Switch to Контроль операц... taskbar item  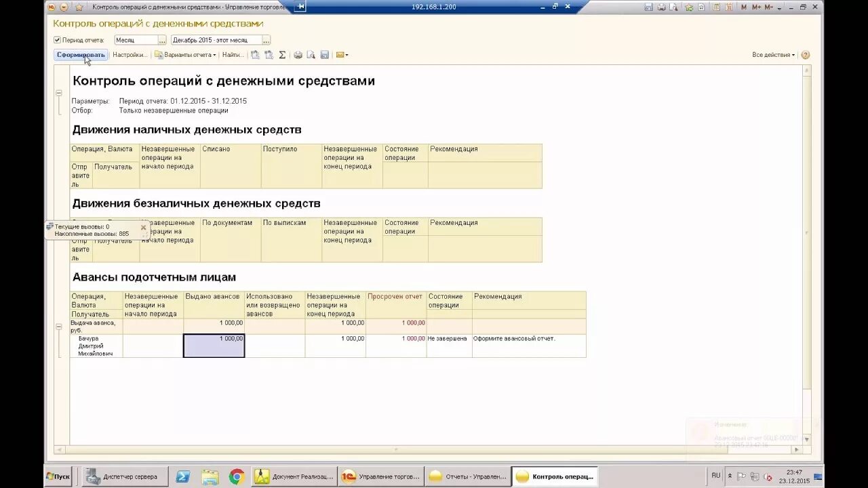[555, 476]
